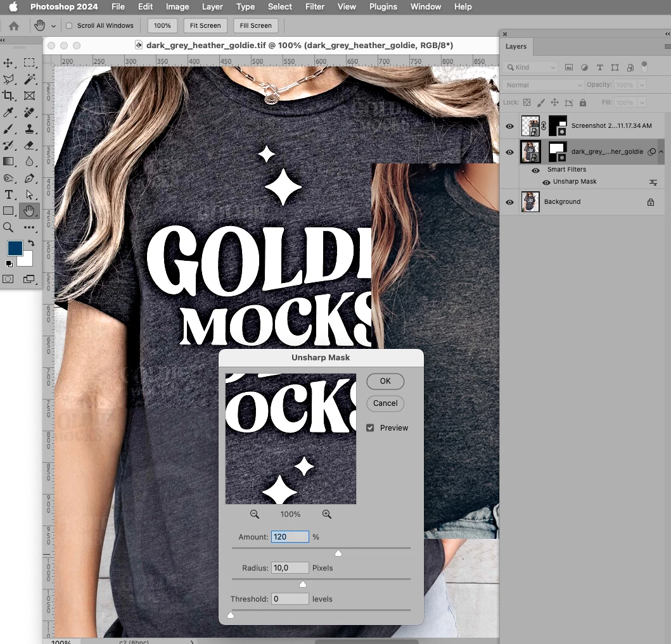
Task: Select the Magic Wand tool
Action: point(29,79)
